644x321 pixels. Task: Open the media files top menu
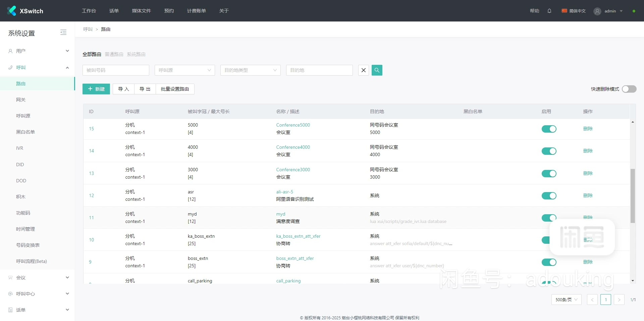pos(141,11)
